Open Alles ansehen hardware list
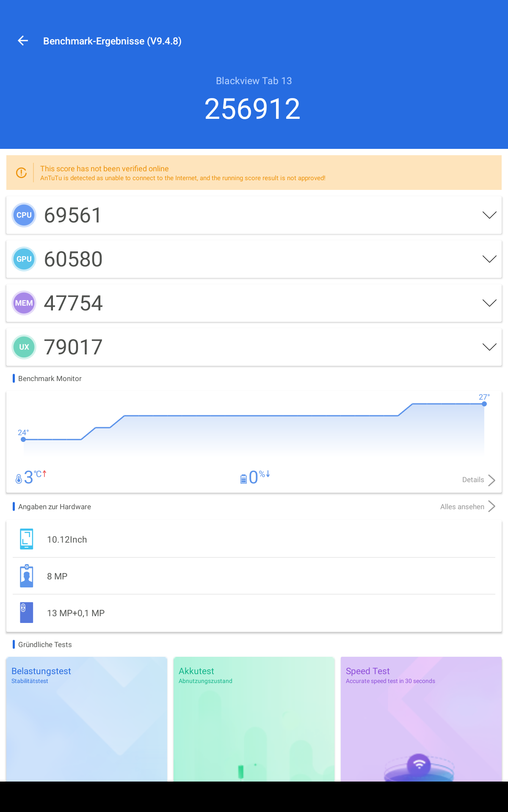This screenshot has width=508, height=812. [x=462, y=507]
